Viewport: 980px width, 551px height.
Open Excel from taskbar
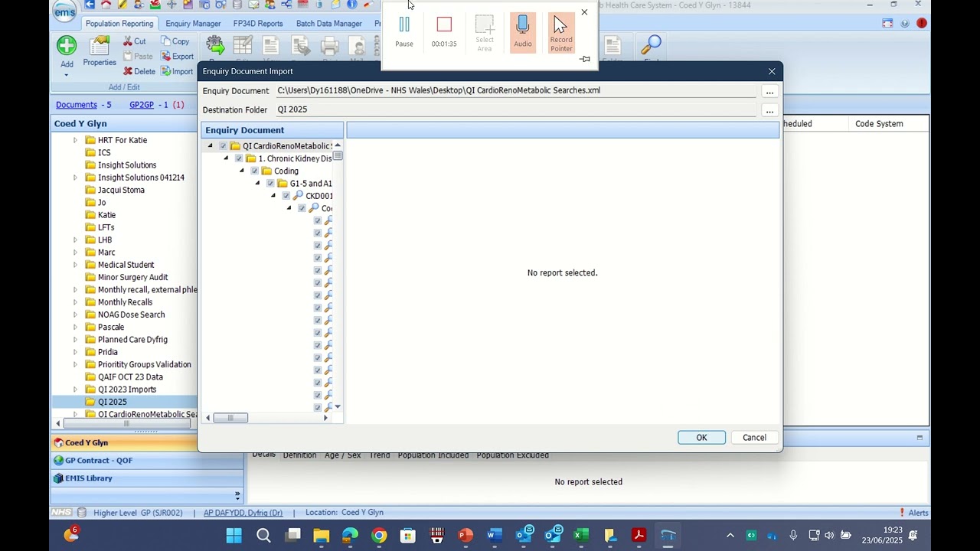coord(581,535)
